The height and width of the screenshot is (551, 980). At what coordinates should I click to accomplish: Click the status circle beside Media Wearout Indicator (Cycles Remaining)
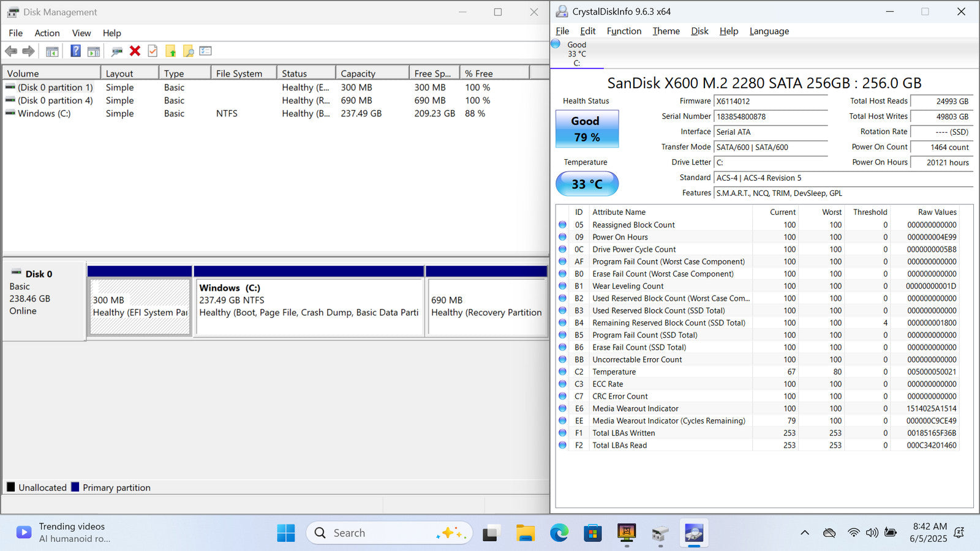click(562, 421)
